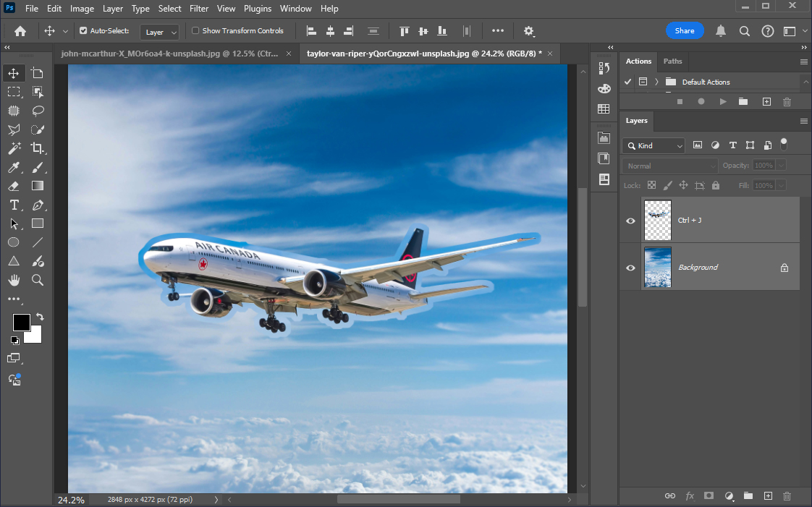Viewport: 812px width, 507px height.
Task: Open the Kind filter dropdown
Action: (654, 146)
